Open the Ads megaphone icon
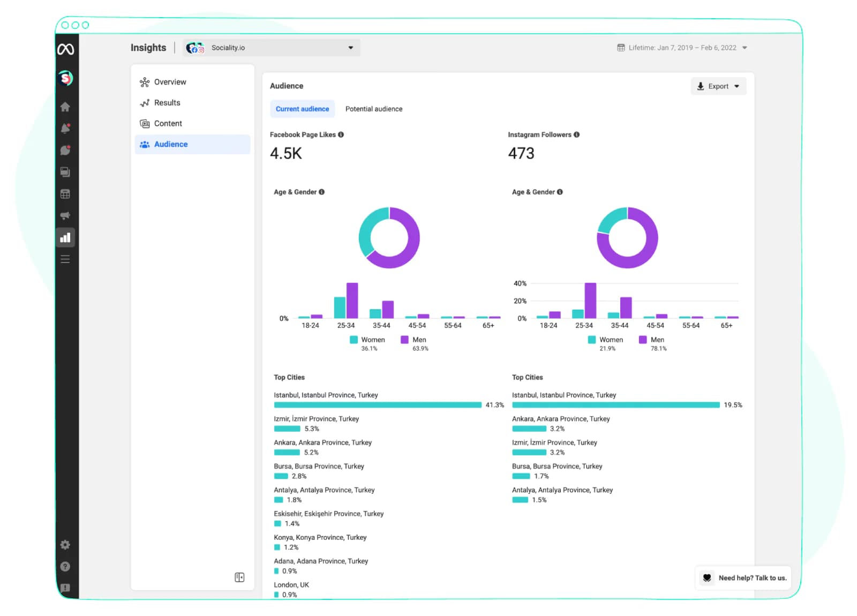 click(x=65, y=216)
